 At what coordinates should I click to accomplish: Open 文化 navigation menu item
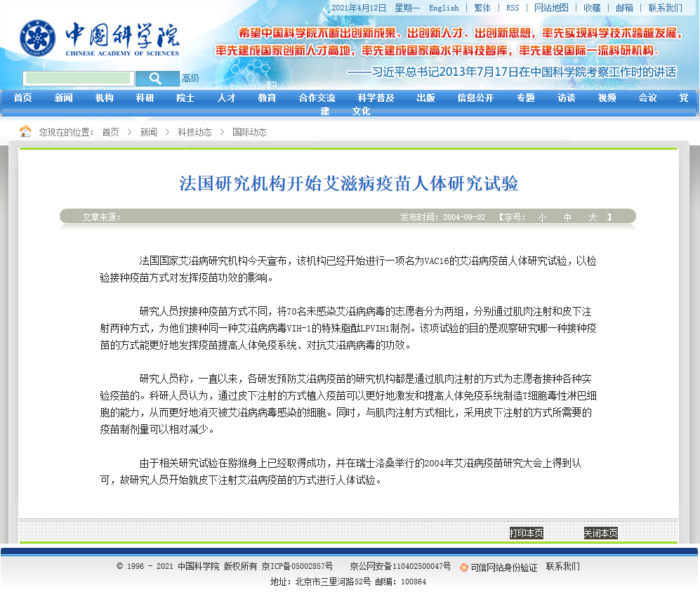pos(361,111)
